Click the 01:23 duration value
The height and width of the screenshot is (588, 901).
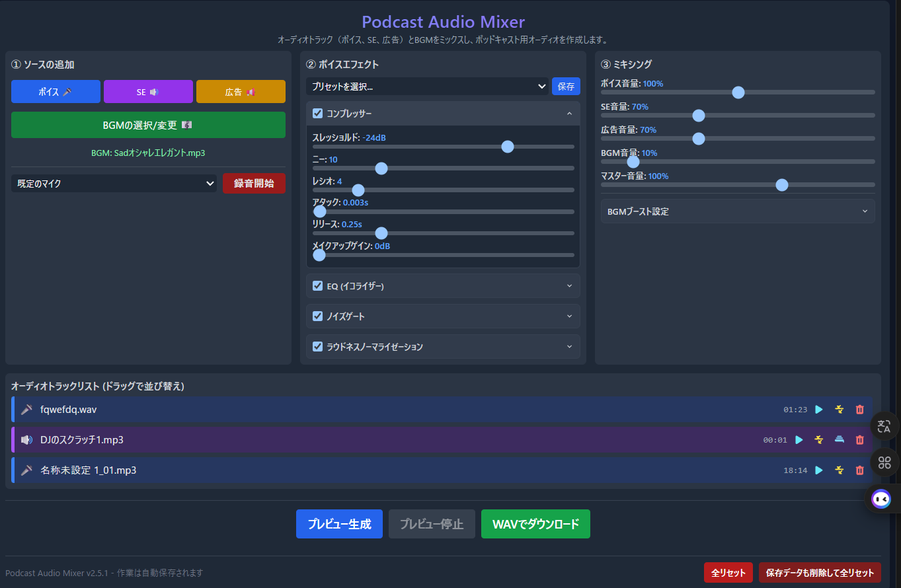(x=795, y=410)
